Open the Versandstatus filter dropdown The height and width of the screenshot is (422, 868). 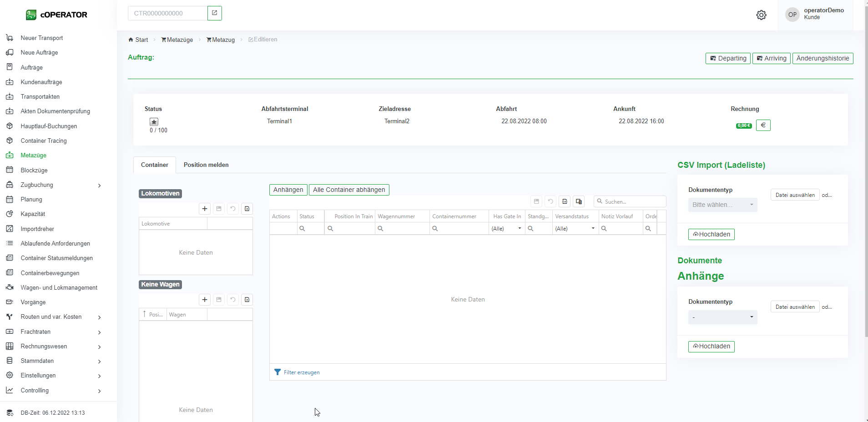575,229
